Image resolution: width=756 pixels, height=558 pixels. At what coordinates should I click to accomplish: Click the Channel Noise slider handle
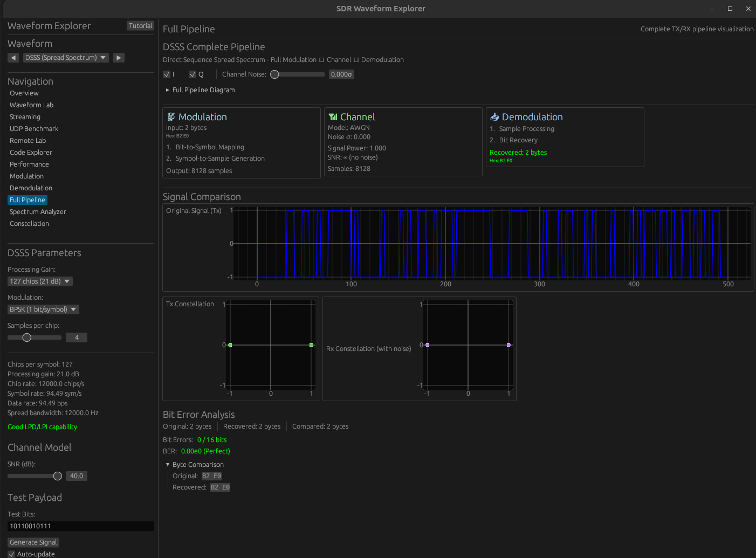tap(275, 74)
